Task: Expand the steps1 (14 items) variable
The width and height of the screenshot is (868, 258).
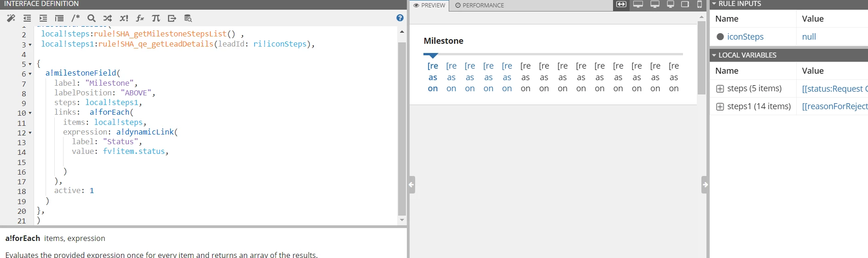Action: [x=720, y=106]
